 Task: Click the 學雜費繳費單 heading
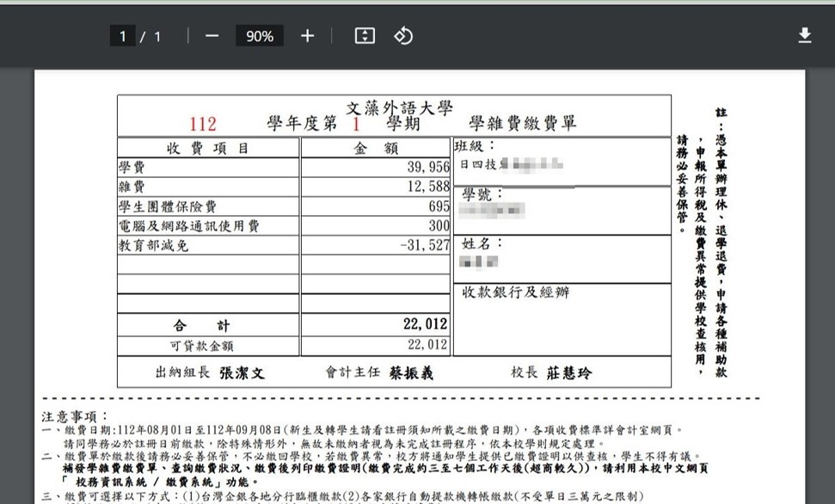(x=522, y=123)
